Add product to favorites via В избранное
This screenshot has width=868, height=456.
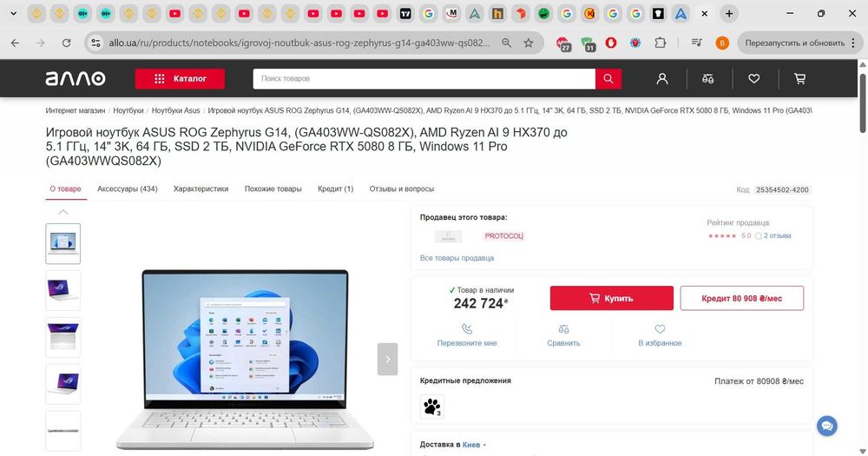(660, 336)
